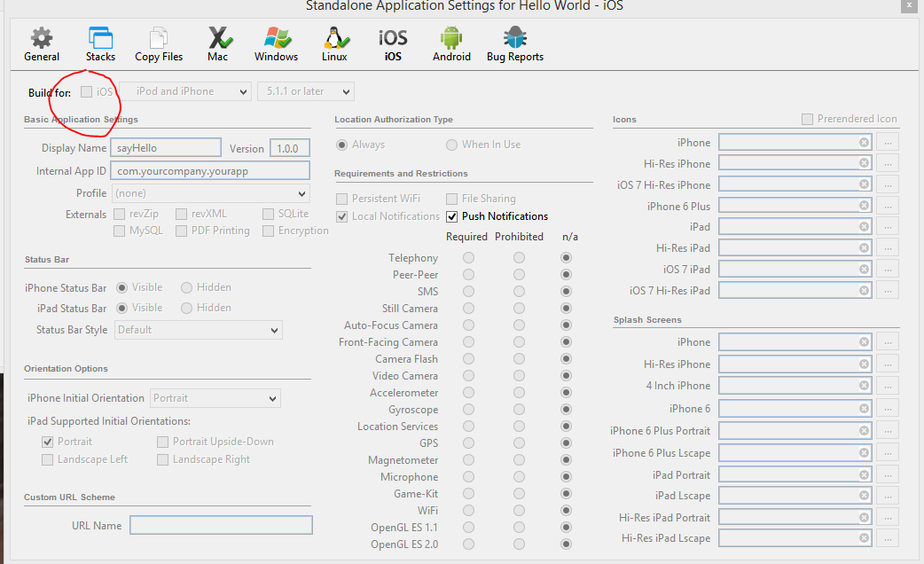924x564 pixels.
Task: Select the Linux penguin icon
Action: 334,44
